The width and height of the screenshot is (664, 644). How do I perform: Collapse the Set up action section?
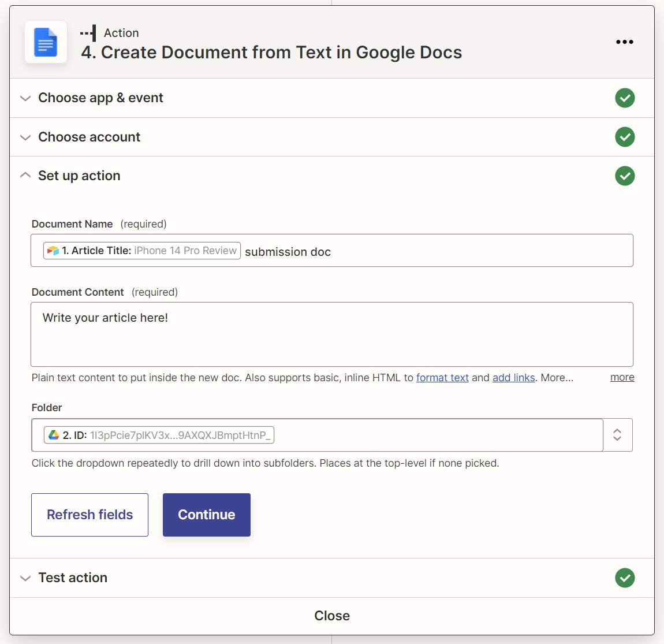pos(25,175)
